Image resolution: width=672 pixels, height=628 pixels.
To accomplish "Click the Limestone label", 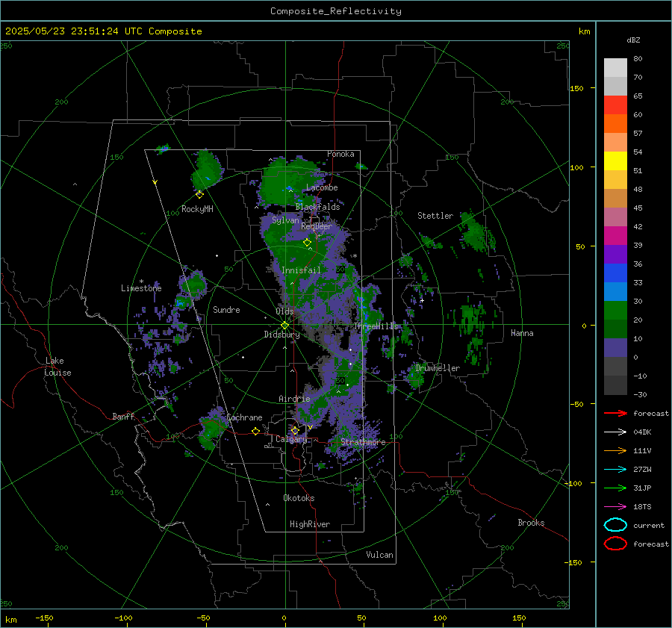I will (141, 288).
